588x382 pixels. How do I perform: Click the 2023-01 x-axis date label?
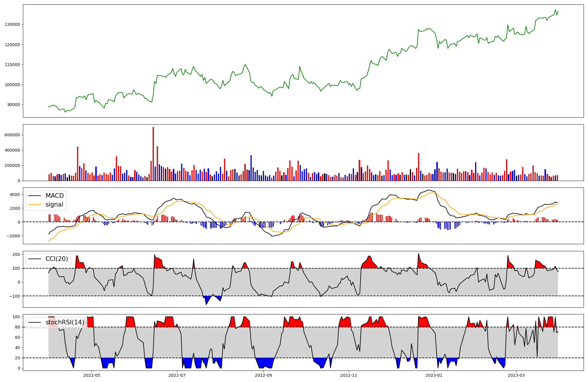(434, 375)
